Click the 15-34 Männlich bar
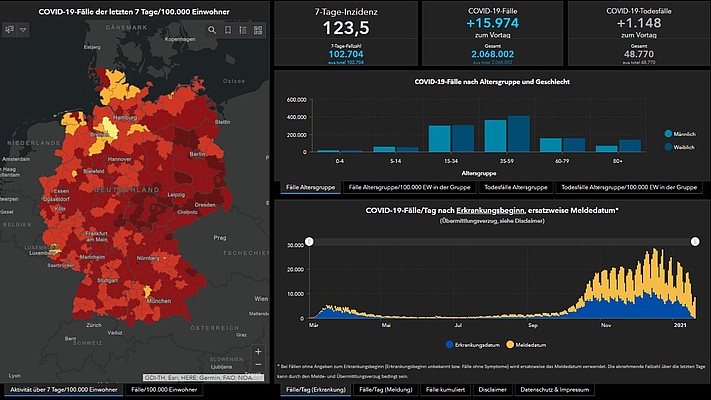 439,139
